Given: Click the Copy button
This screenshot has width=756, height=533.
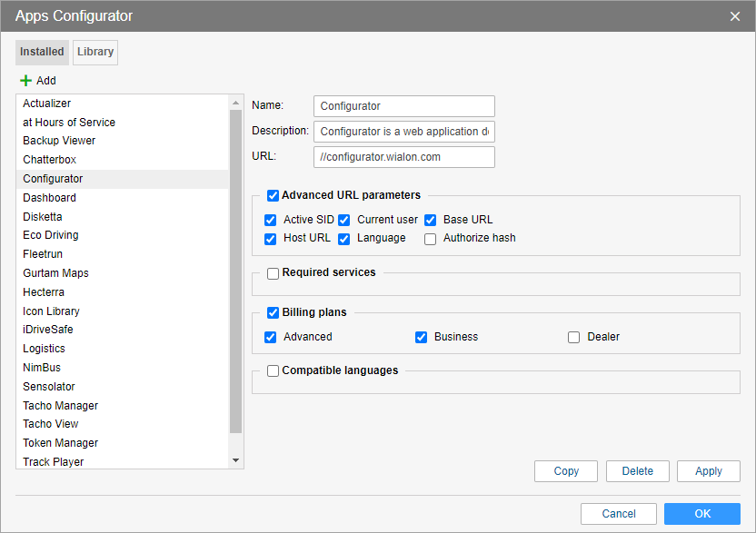Looking at the screenshot, I should pos(566,471).
